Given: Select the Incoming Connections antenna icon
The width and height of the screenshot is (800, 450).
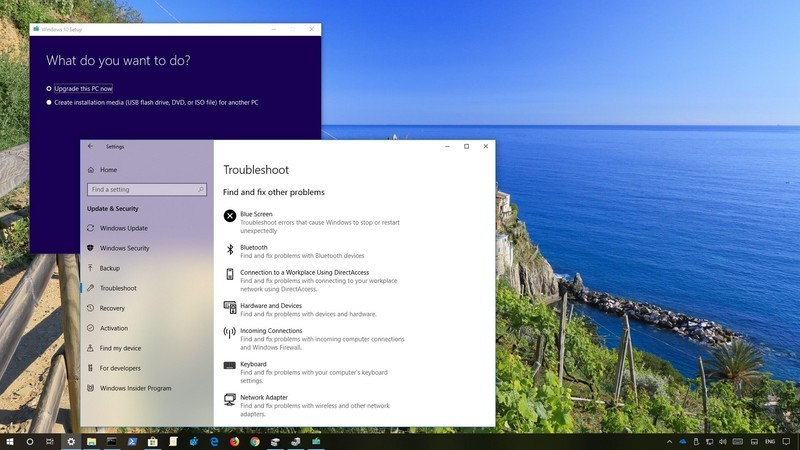Looking at the screenshot, I should [x=230, y=333].
